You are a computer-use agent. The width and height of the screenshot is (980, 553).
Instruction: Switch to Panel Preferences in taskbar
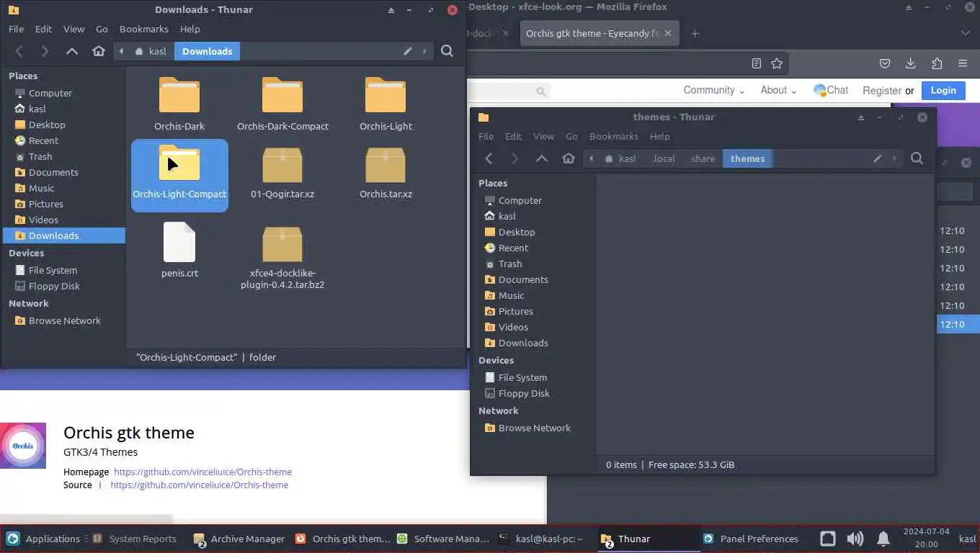(751, 539)
